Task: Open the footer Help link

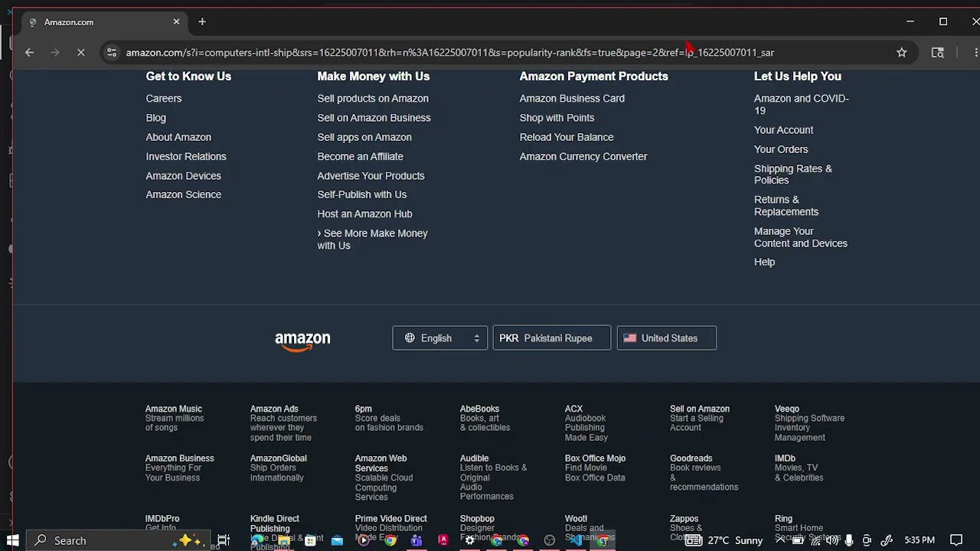Action: (x=764, y=262)
